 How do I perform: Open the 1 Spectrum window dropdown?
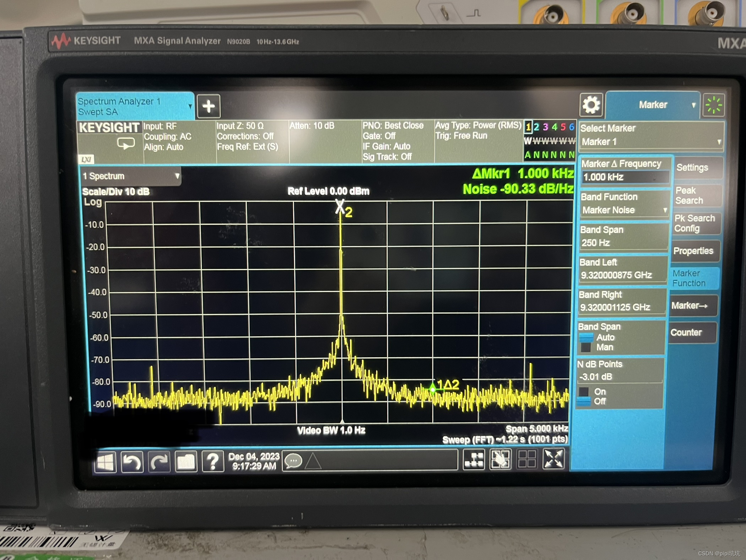(x=131, y=176)
